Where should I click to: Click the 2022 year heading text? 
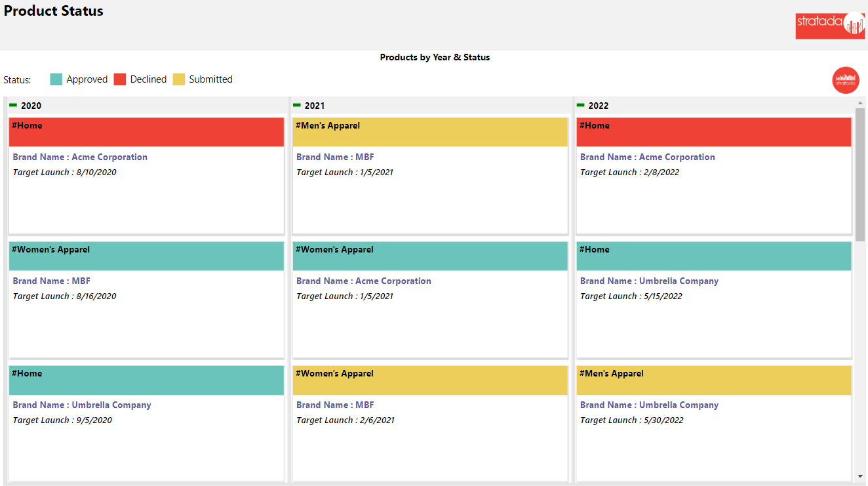point(599,106)
